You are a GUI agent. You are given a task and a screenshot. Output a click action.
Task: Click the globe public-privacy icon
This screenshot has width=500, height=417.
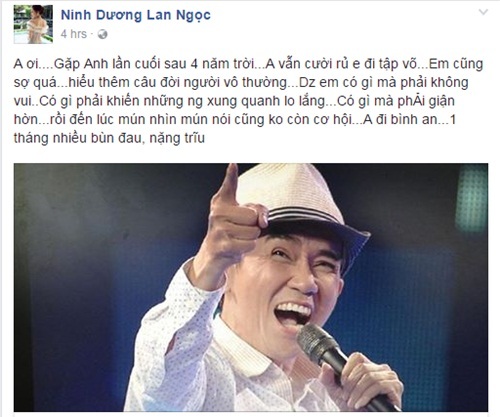coord(103,34)
